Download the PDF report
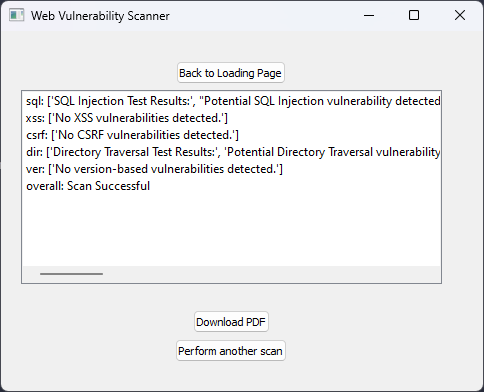This screenshot has height=392, width=484. click(231, 322)
